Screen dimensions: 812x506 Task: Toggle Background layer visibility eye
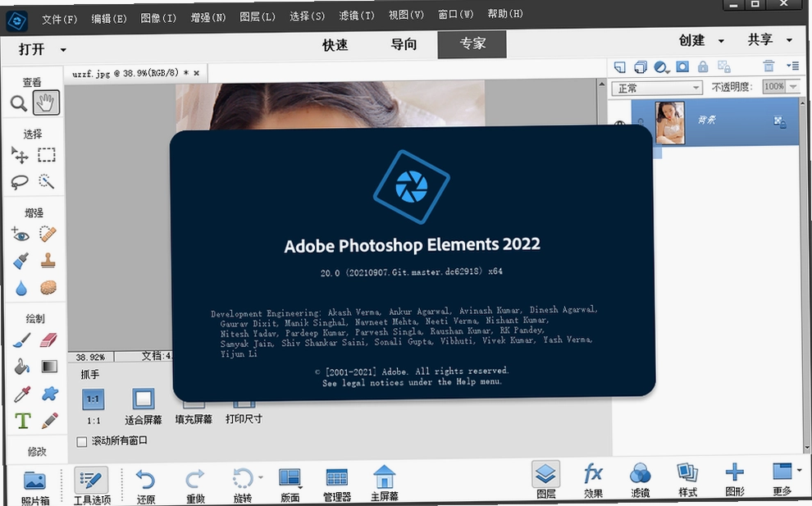619,123
